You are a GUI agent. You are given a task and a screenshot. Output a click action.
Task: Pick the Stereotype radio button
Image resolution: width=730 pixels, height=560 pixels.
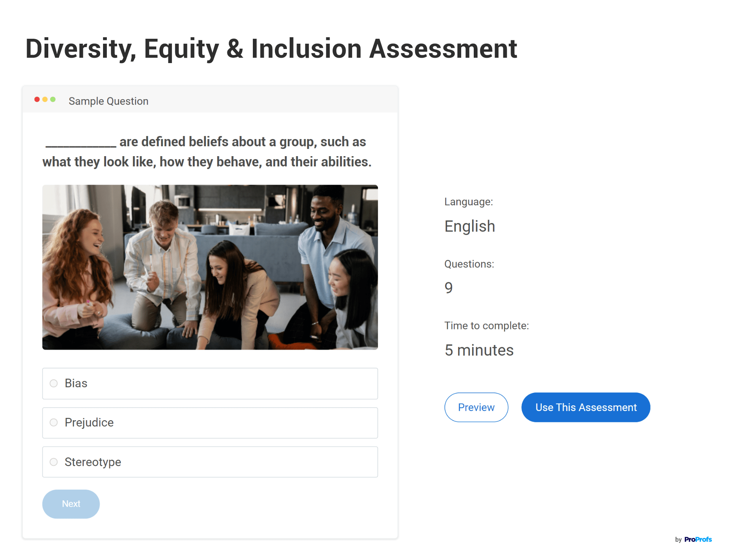(54, 462)
